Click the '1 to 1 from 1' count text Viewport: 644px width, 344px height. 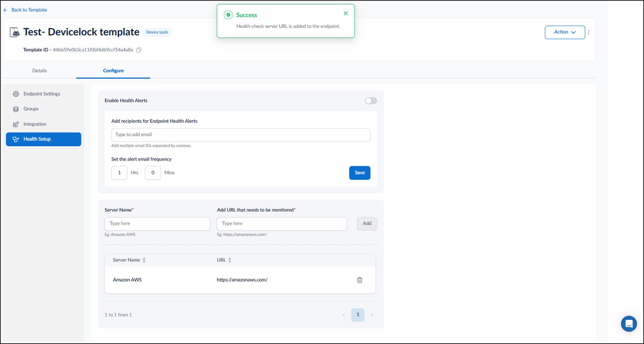118,315
